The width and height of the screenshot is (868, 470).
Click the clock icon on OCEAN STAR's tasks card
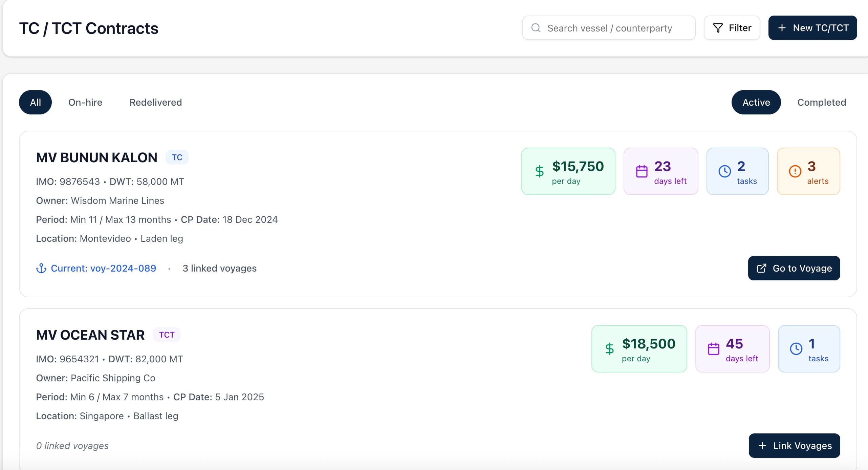click(796, 349)
